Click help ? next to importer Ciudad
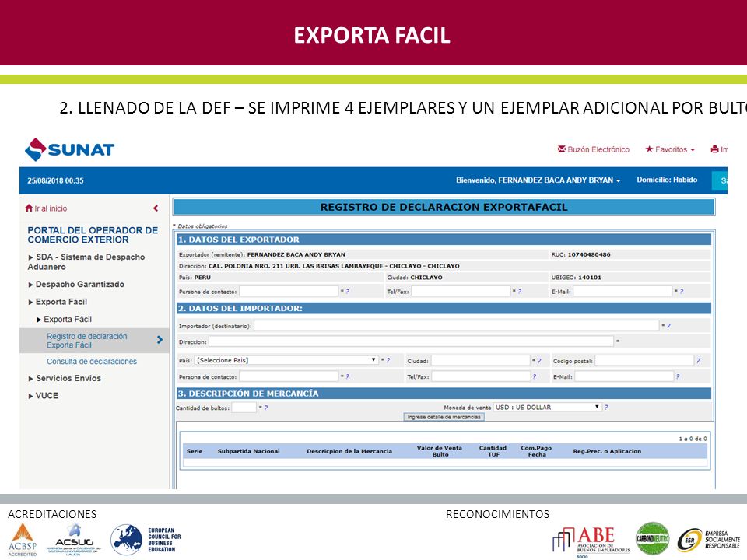This screenshot has width=747, height=560. (539, 361)
